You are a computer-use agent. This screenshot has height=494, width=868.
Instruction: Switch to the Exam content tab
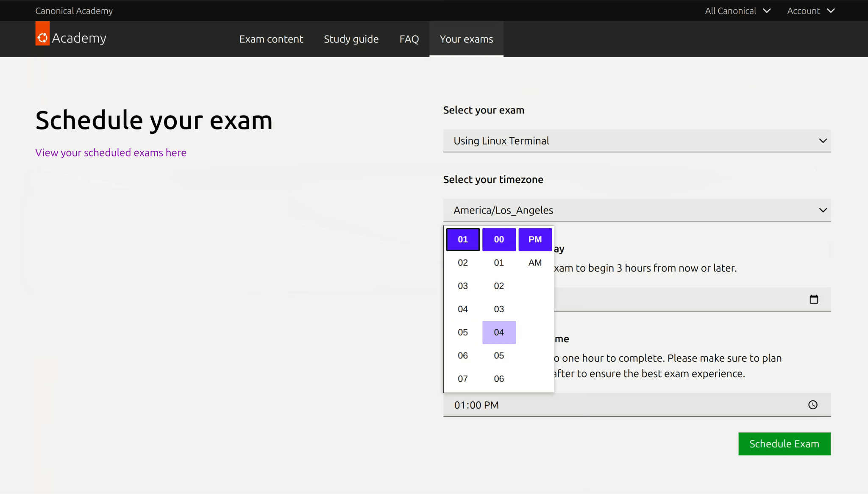tap(271, 39)
